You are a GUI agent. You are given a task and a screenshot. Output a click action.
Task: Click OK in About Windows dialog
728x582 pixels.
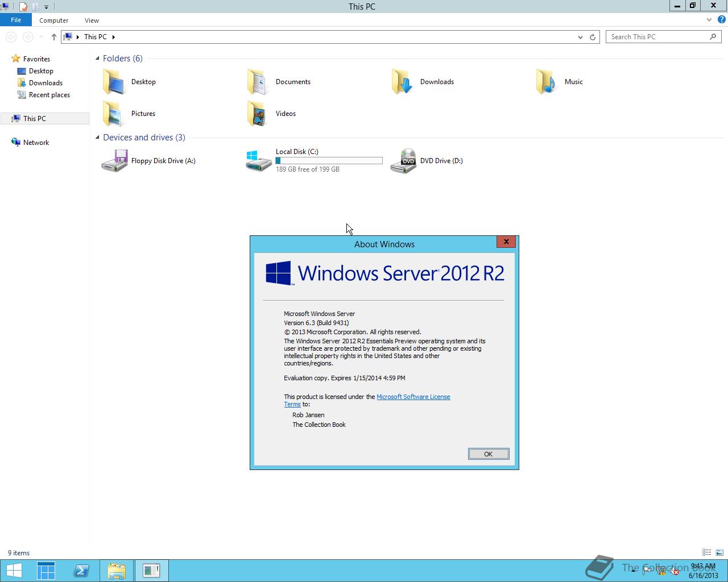point(489,454)
